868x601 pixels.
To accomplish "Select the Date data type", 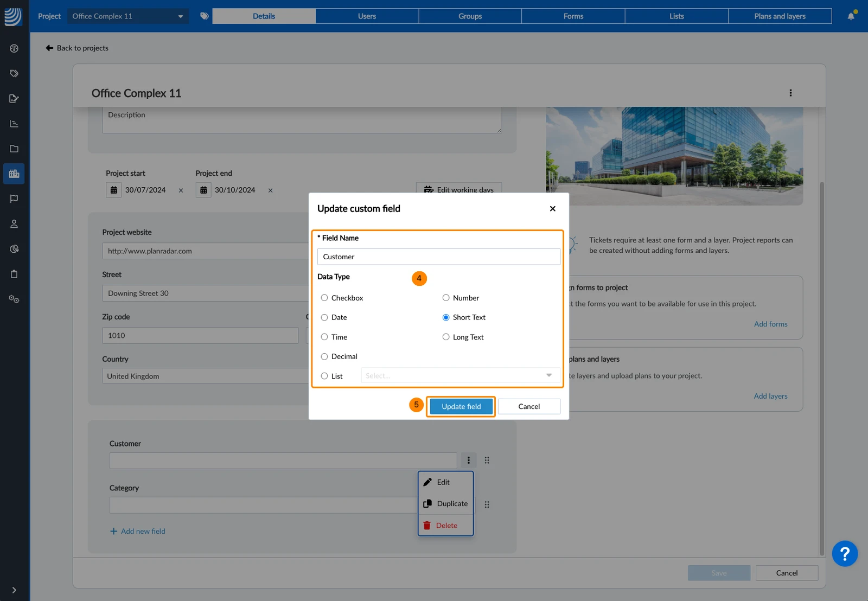I will 324,317.
